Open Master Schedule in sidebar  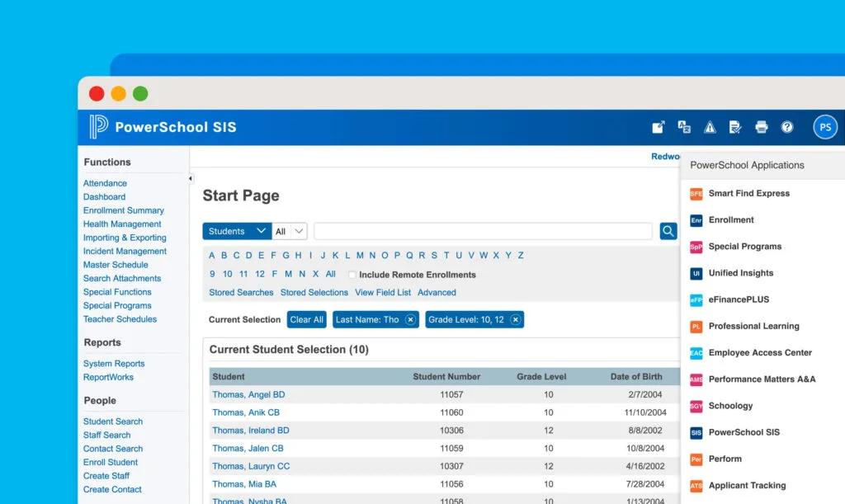[116, 265]
